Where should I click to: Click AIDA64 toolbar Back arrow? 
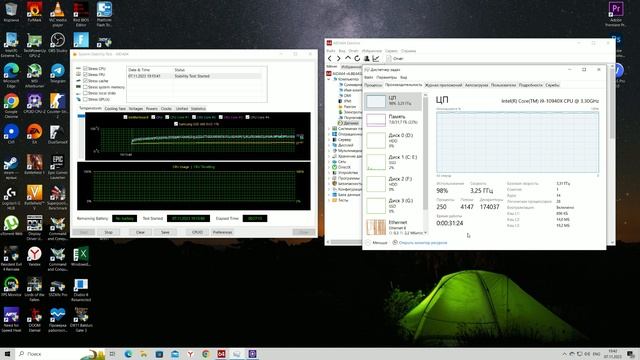(x=330, y=59)
